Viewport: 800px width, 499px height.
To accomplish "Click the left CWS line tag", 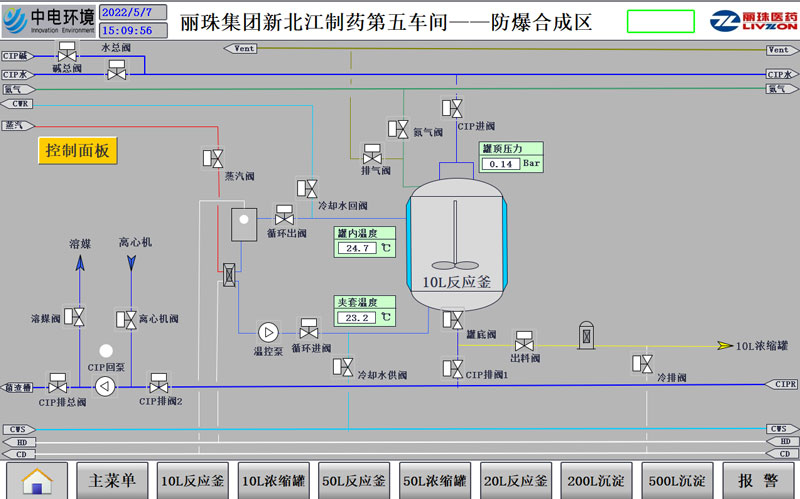I will coord(18,429).
